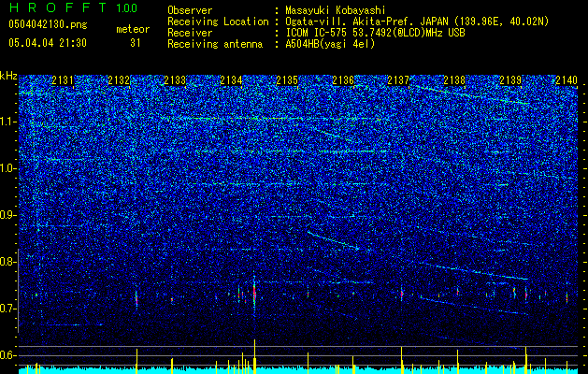Click the 0.8 kHz axis label
This screenshot has width=588, height=374.
[x=8, y=262]
